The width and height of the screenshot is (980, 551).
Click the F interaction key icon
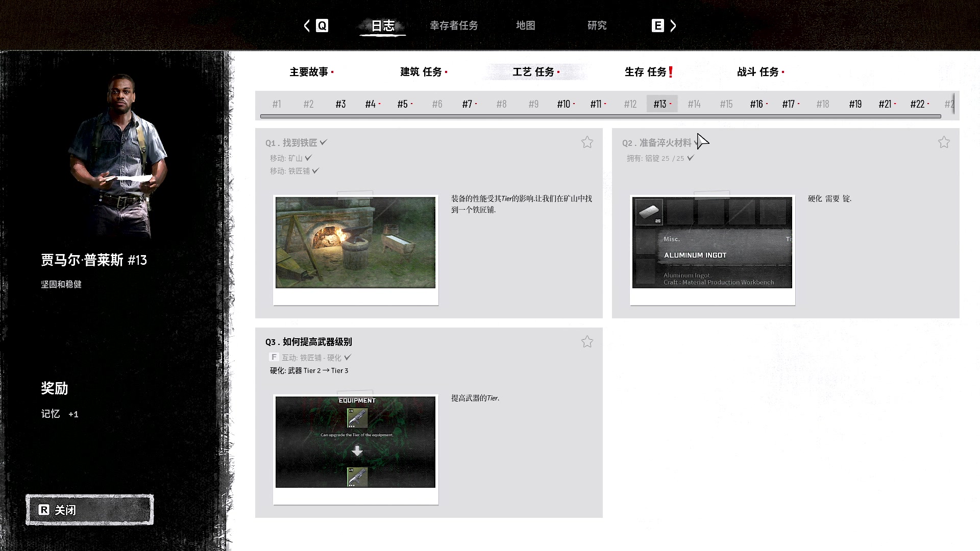point(274,357)
